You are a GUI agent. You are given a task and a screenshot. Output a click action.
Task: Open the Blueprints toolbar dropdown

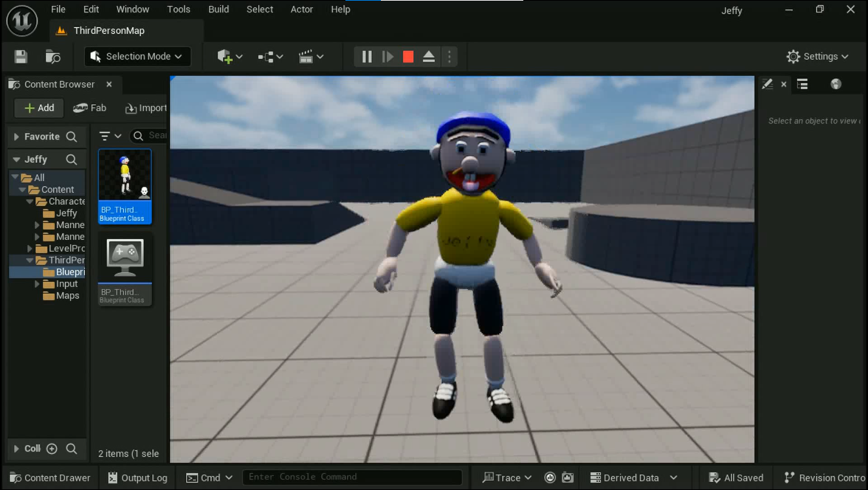[x=270, y=57]
